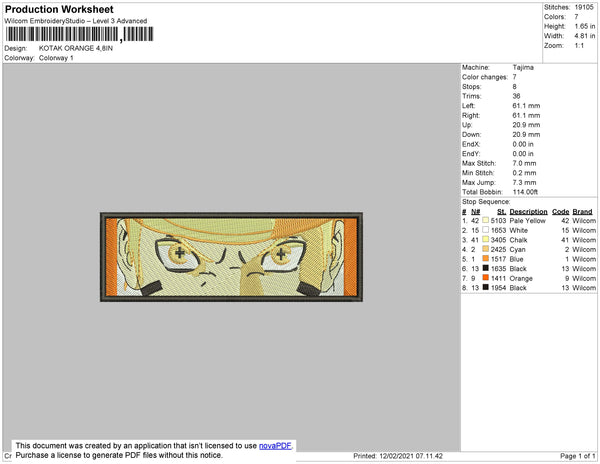Click the Min Stitch value 0.2 mm
Image resolution: width=600 pixels, height=464 pixels.
click(524, 173)
